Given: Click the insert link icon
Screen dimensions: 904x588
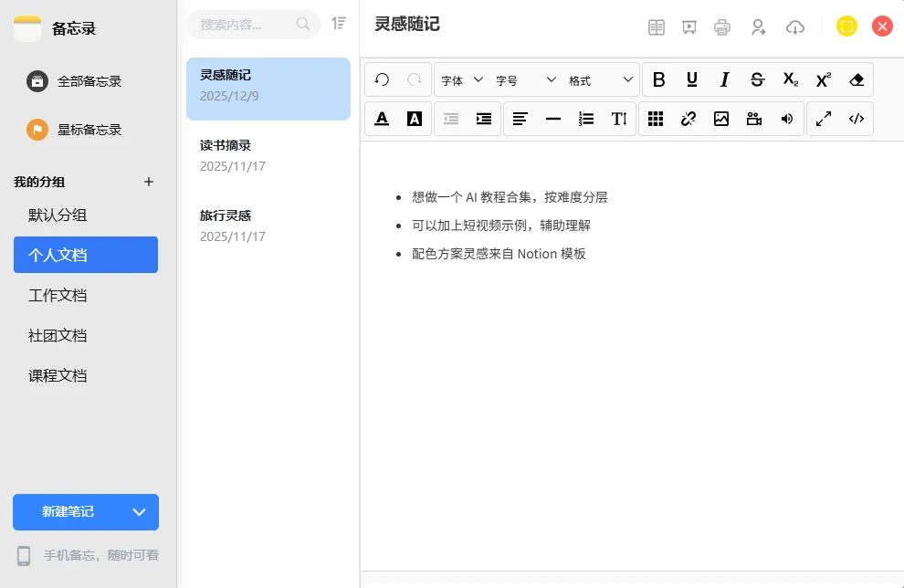Looking at the screenshot, I should 689,119.
